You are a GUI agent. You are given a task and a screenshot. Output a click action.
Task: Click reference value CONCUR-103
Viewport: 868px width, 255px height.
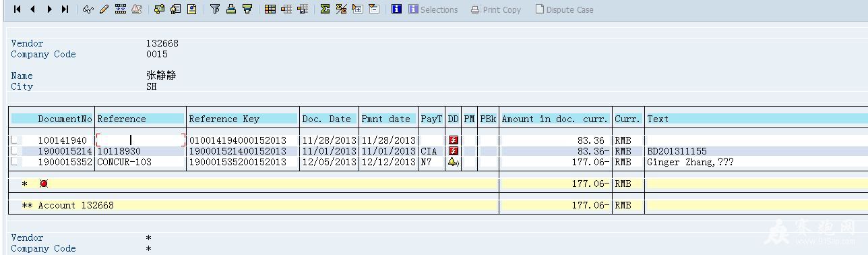click(124, 162)
